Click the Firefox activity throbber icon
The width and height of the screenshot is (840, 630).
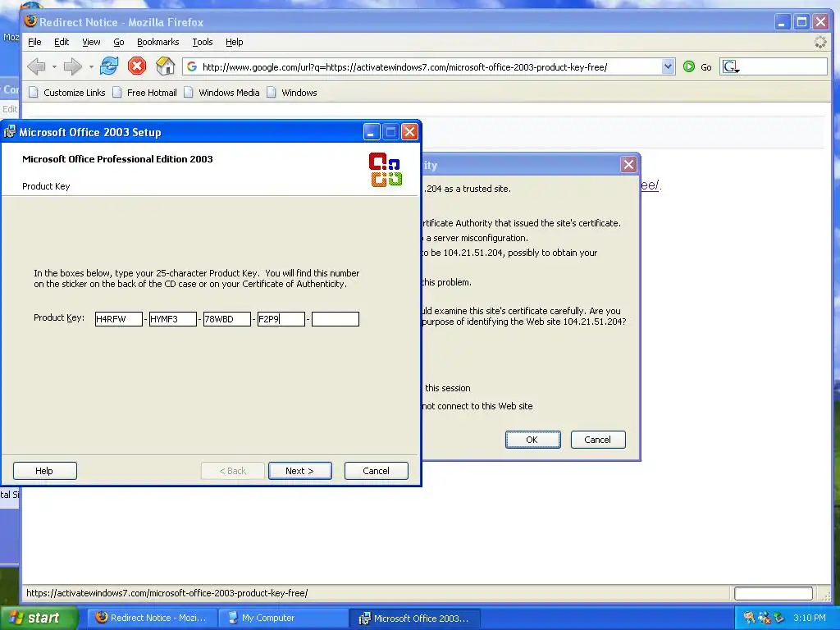pyautogui.click(x=819, y=43)
